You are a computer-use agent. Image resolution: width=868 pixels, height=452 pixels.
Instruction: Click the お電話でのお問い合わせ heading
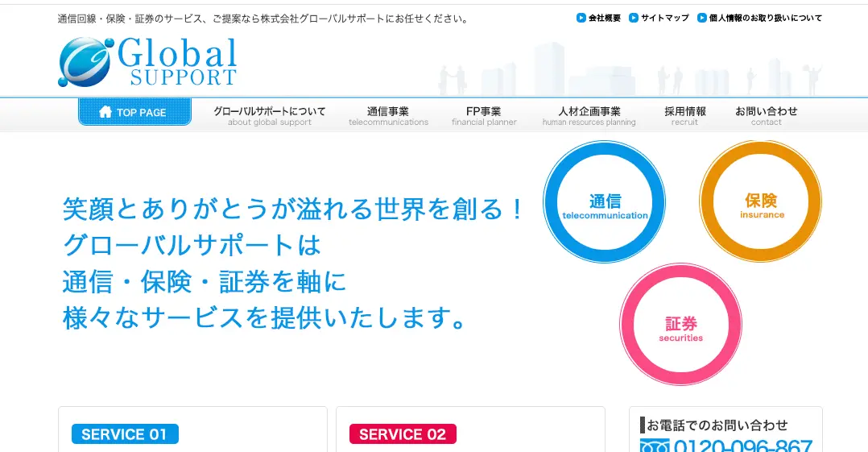(x=717, y=425)
